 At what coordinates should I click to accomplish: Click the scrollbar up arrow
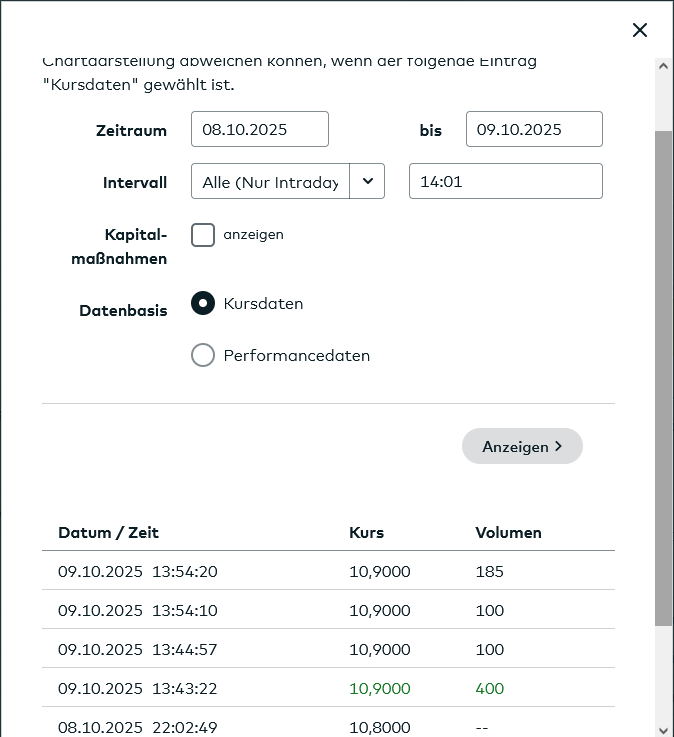click(663, 66)
